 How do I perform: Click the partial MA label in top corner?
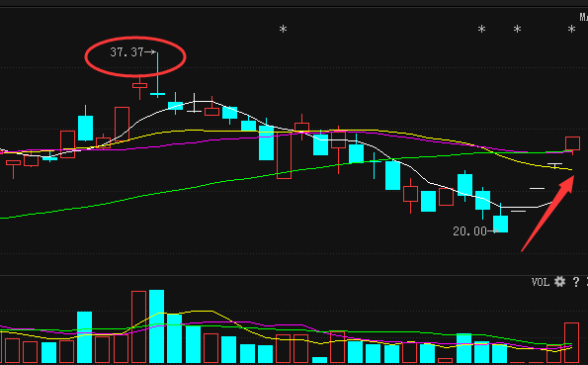pyautogui.click(x=583, y=17)
